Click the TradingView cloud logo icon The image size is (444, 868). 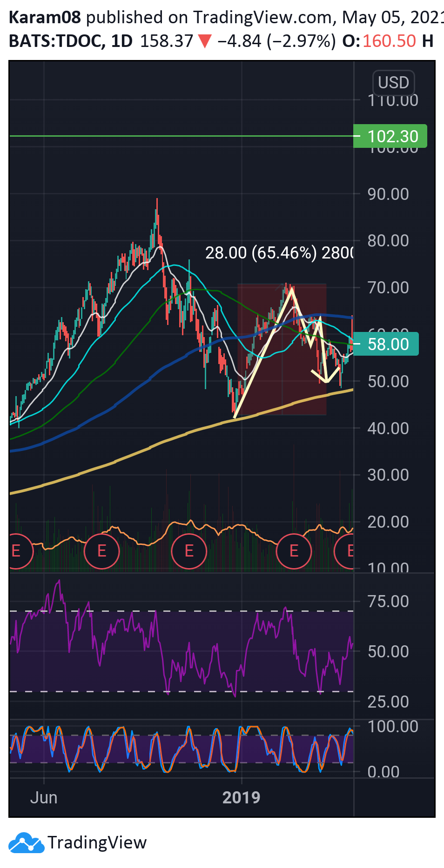click(x=27, y=842)
